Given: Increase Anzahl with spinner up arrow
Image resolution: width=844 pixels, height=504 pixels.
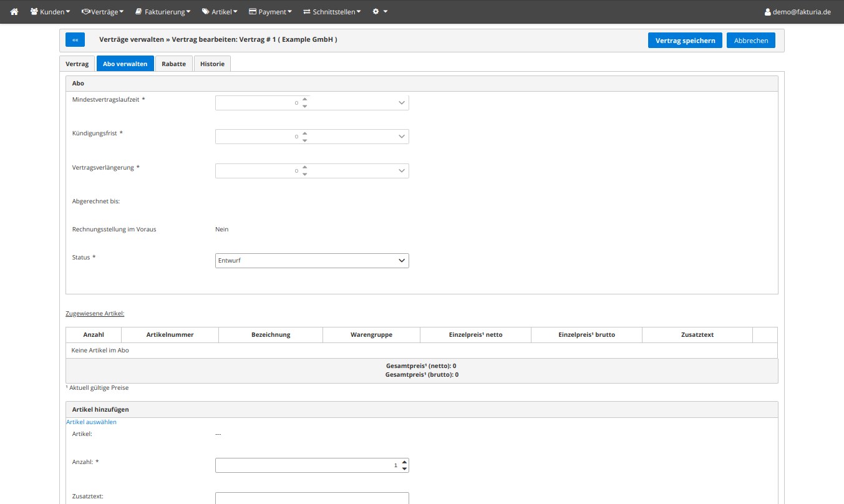Looking at the screenshot, I should (x=404, y=462).
